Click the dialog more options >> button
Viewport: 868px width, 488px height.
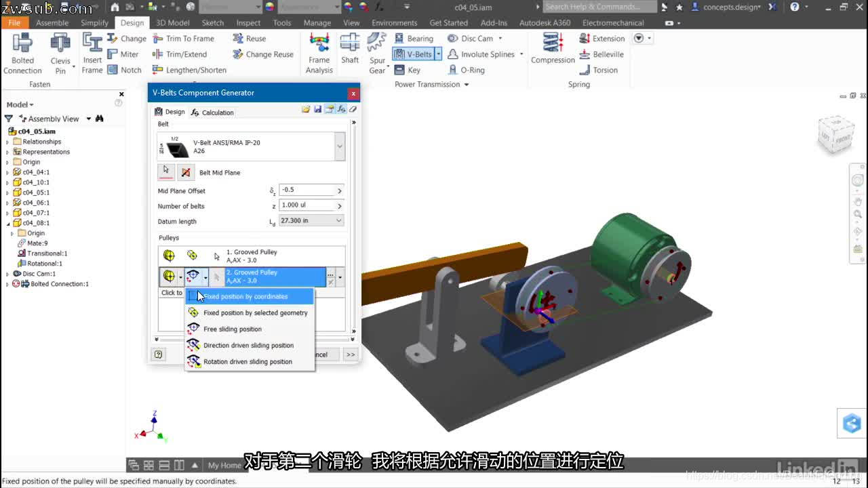351,354
